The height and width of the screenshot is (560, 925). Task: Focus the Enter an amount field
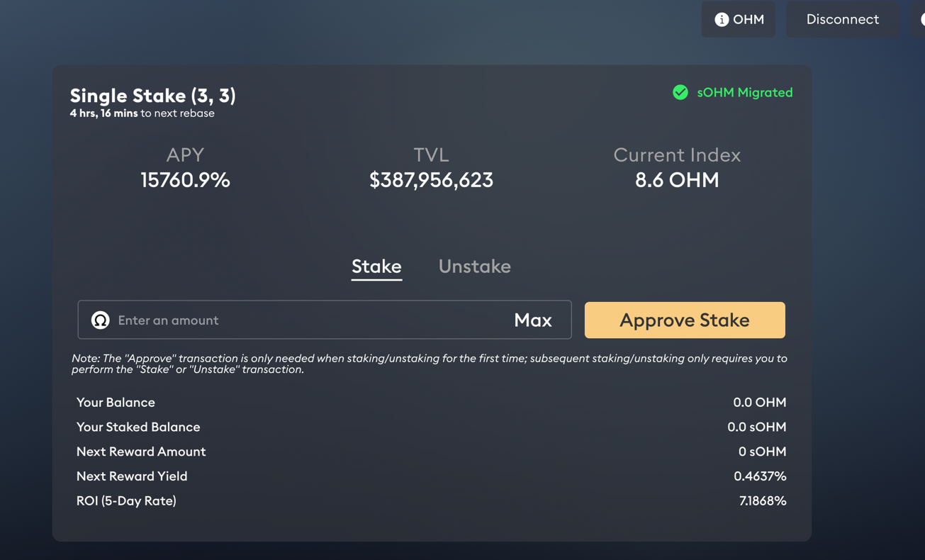coord(305,320)
